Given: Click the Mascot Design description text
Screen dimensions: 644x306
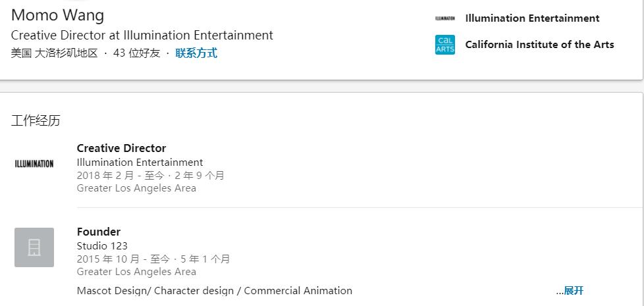Looking at the screenshot, I should (214, 291).
